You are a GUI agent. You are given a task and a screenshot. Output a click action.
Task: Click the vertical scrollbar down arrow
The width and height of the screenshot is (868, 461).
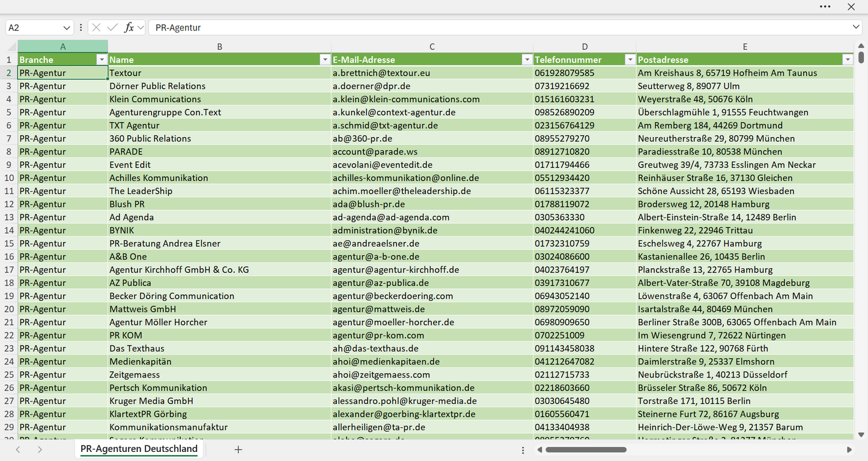tap(861, 435)
